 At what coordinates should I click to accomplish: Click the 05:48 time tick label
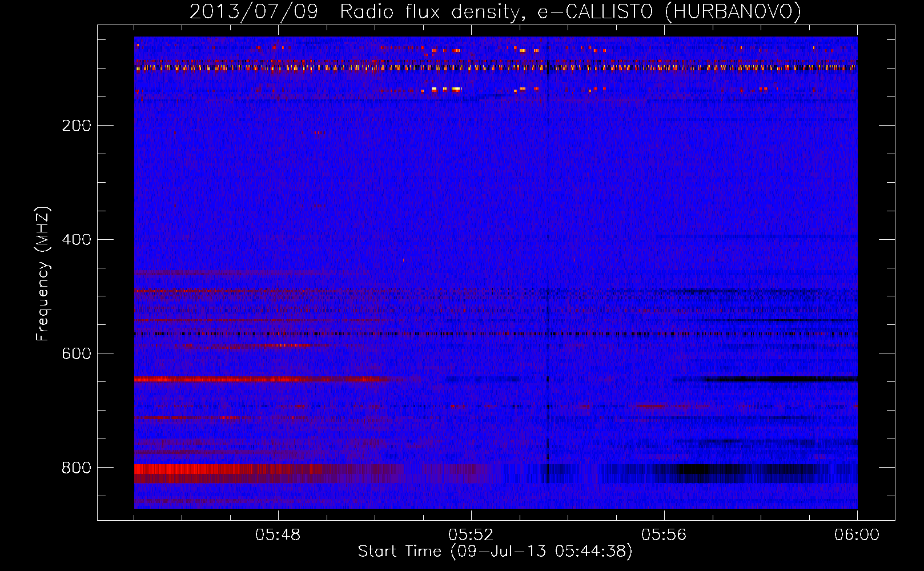pos(278,535)
